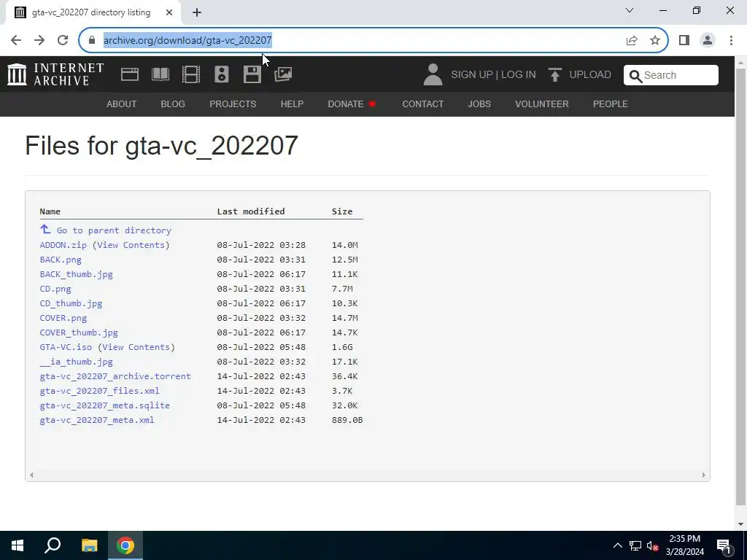Open __ia_thumb.jpg file
This screenshot has height=560, width=747.
76,362
